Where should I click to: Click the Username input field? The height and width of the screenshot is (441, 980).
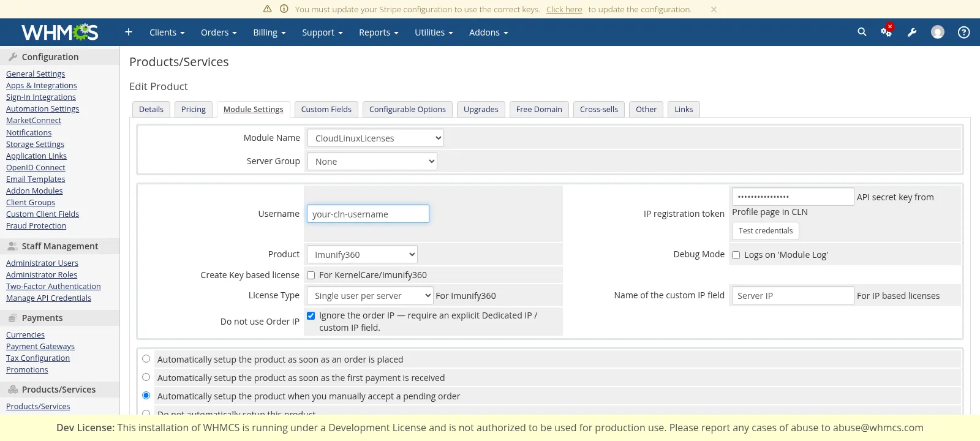(368, 214)
